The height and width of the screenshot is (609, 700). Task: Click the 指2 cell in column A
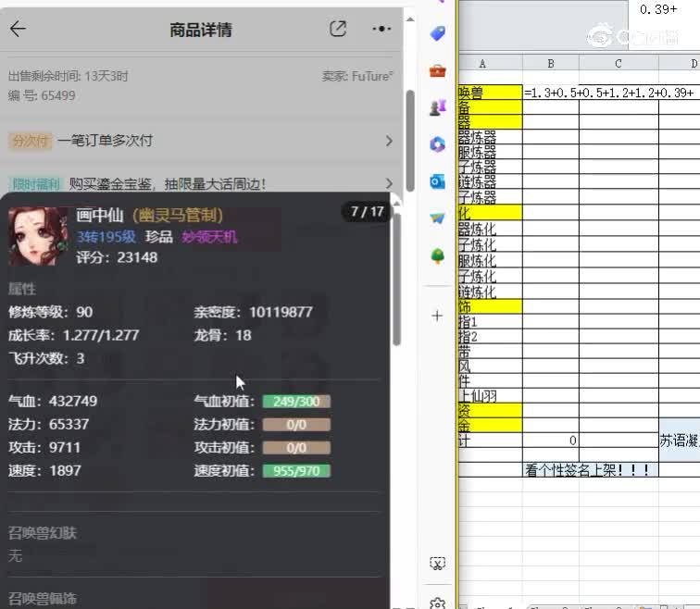point(490,336)
